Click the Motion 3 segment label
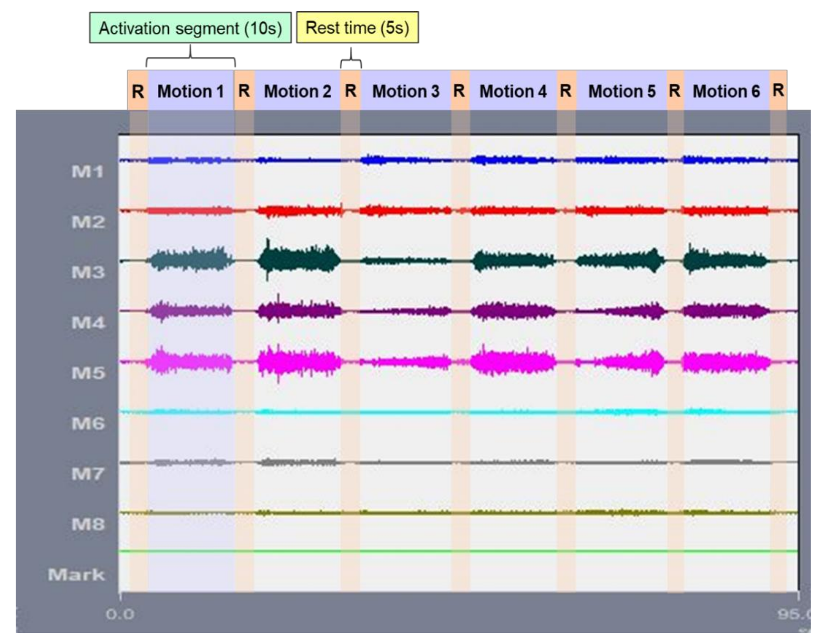828x644 pixels. (x=406, y=91)
